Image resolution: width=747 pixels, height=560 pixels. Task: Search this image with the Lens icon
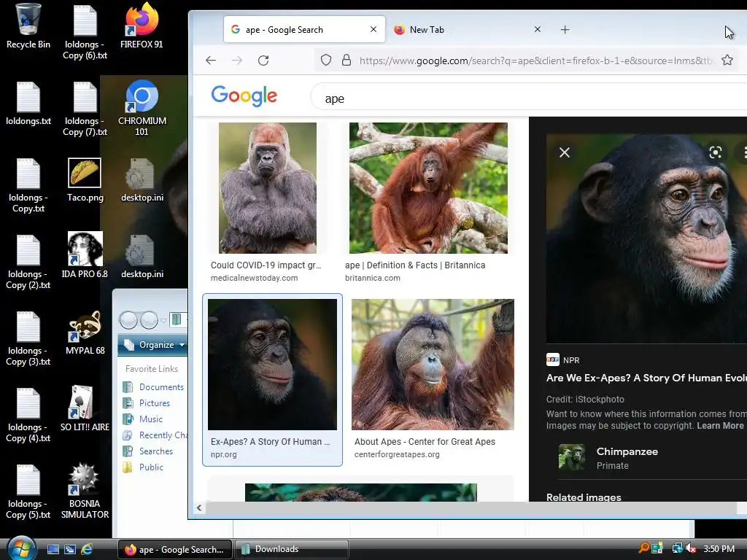click(x=715, y=152)
